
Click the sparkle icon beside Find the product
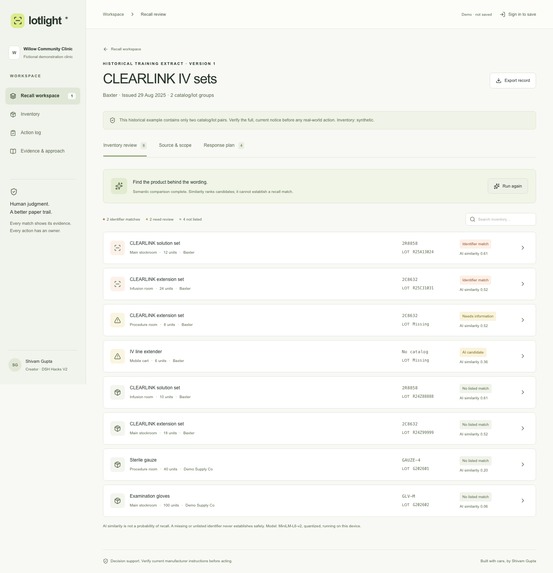[119, 186]
